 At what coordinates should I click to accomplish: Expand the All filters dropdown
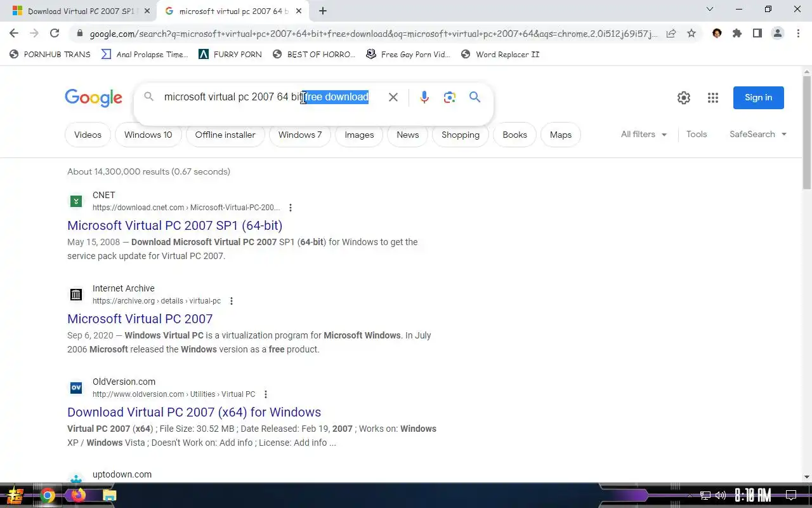[x=644, y=135]
